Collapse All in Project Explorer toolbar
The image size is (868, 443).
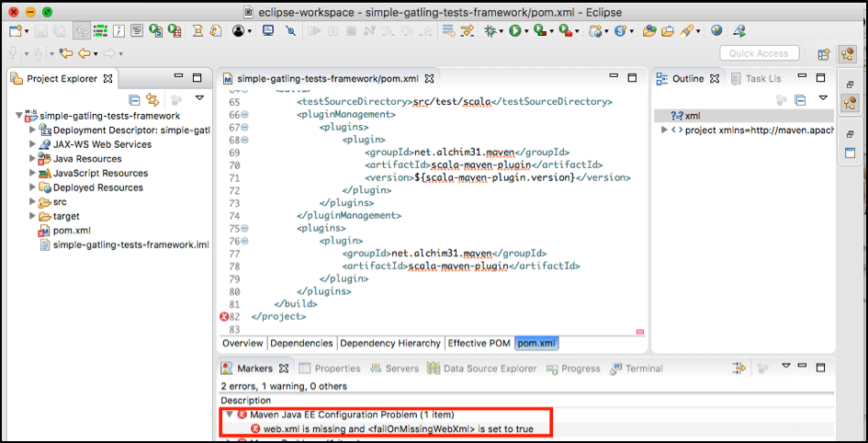[x=134, y=100]
